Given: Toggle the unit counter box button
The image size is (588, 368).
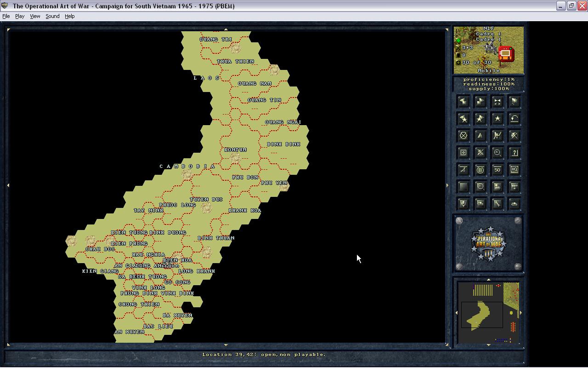Looking at the screenshot, I should (463, 153).
